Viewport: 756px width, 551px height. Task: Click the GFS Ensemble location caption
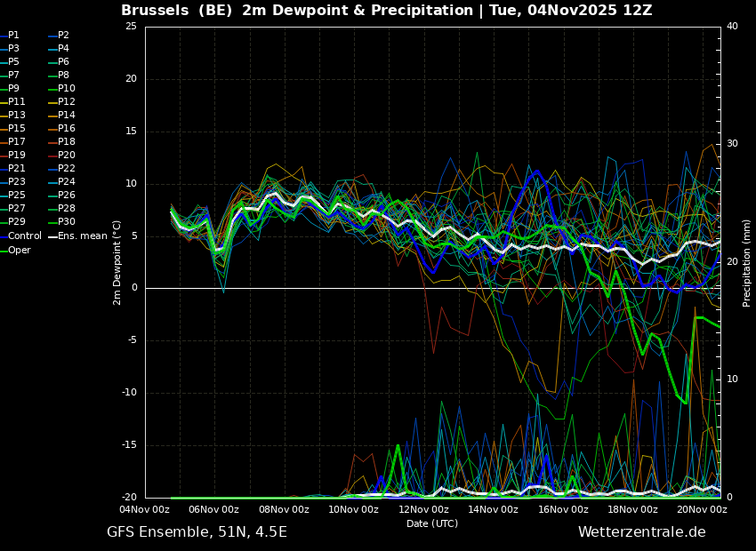(197, 532)
